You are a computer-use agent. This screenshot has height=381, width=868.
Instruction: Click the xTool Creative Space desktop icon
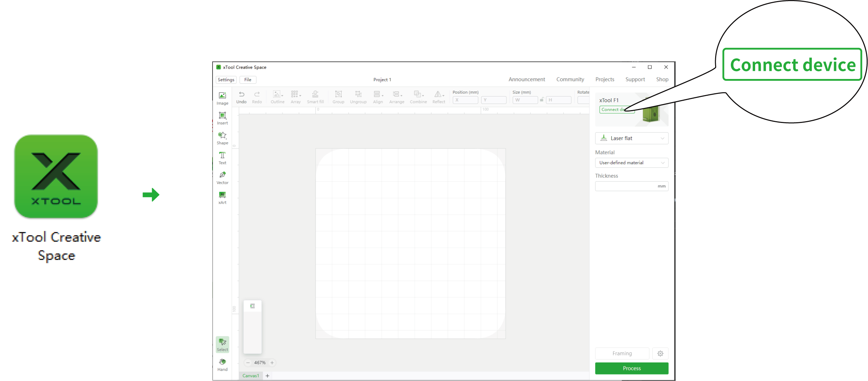[x=56, y=176]
